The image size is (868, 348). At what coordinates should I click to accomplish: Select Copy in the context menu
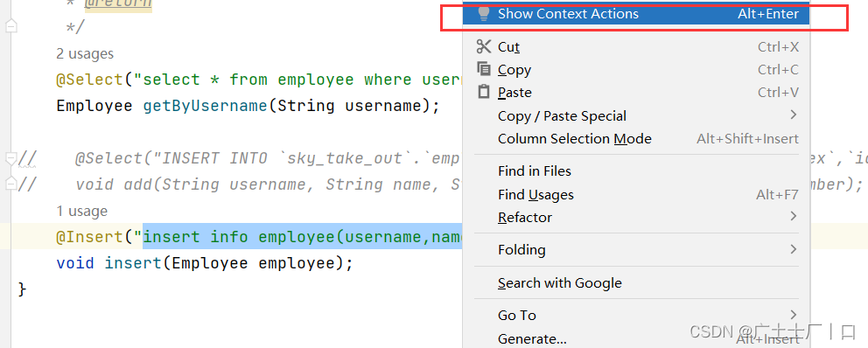636,70
